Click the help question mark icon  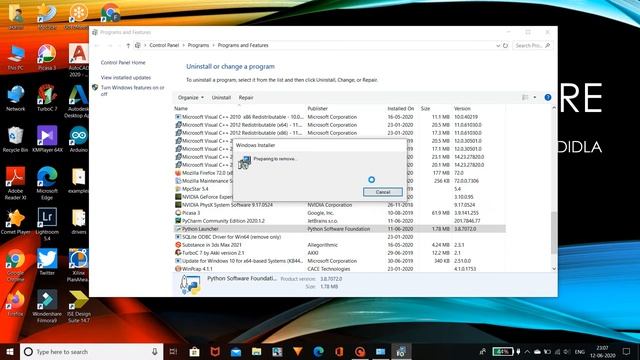[548, 97]
